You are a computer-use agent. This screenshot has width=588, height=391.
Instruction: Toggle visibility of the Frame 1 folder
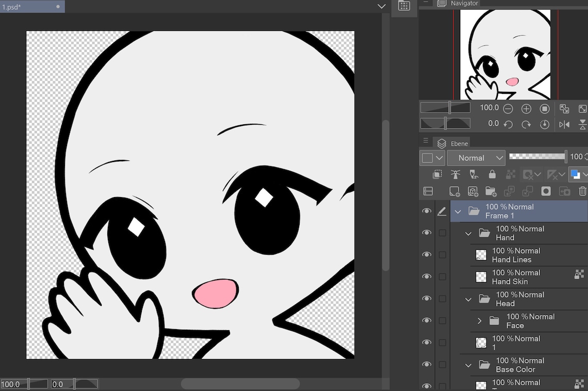pyautogui.click(x=427, y=211)
